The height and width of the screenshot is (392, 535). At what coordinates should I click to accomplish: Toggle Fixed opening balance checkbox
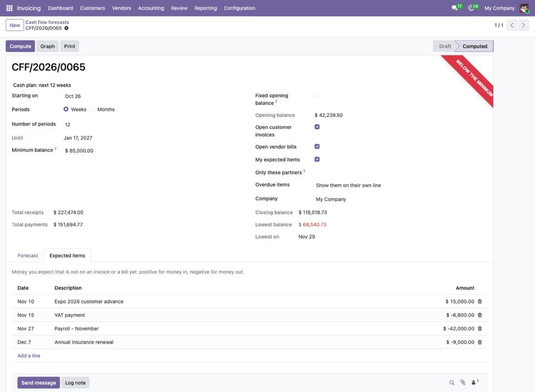317,95
